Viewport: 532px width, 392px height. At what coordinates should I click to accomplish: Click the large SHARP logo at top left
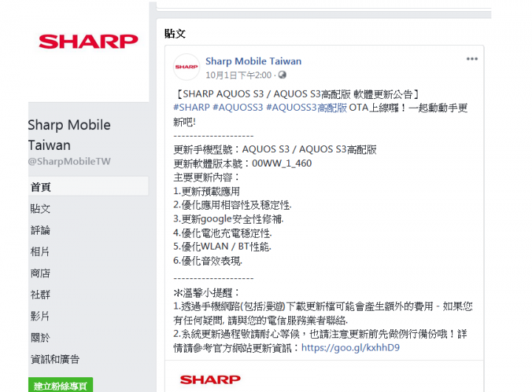tap(89, 41)
